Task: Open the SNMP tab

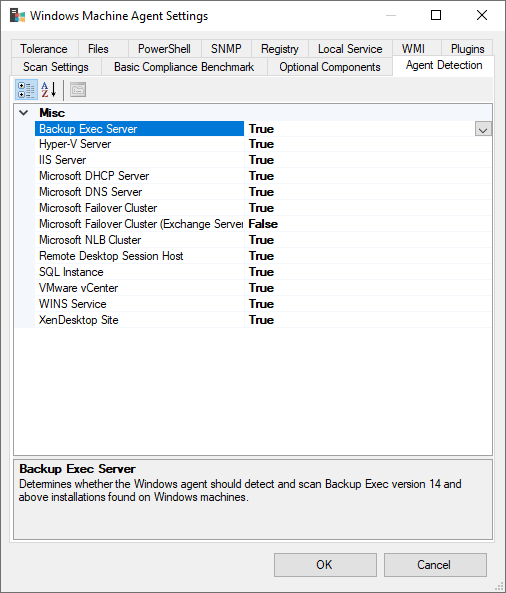Action: (x=226, y=49)
